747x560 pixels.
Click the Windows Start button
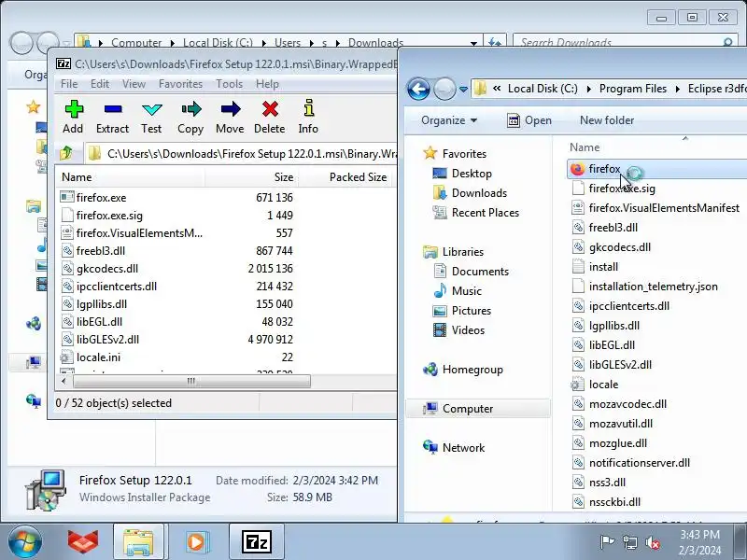click(x=25, y=541)
